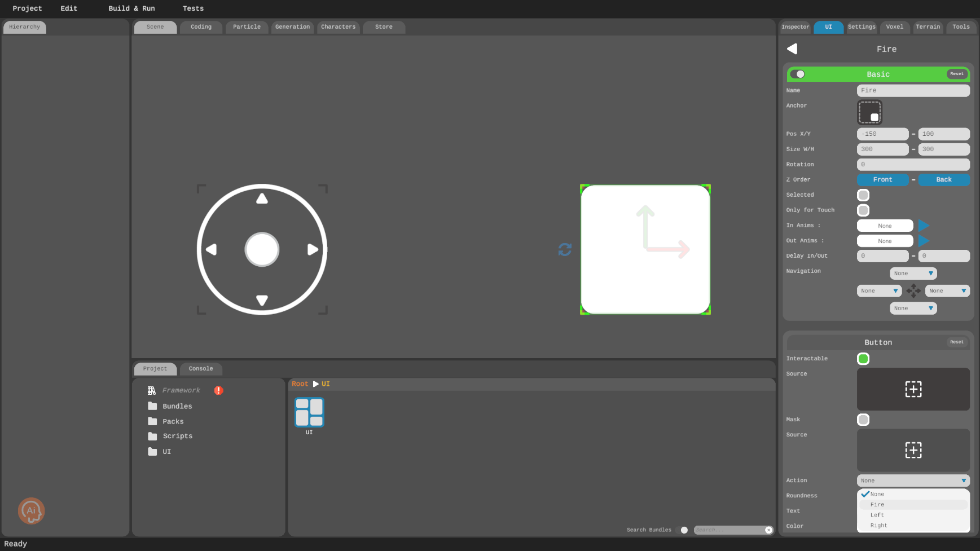Clear the bundle search field
This screenshot has width=980, height=551.
tap(768, 530)
